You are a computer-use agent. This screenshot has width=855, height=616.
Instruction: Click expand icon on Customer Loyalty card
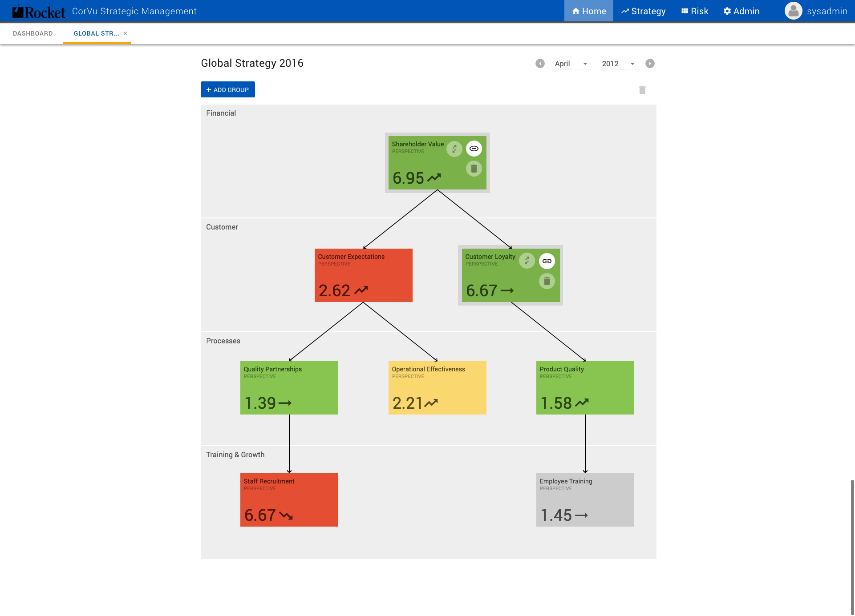(527, 261)
